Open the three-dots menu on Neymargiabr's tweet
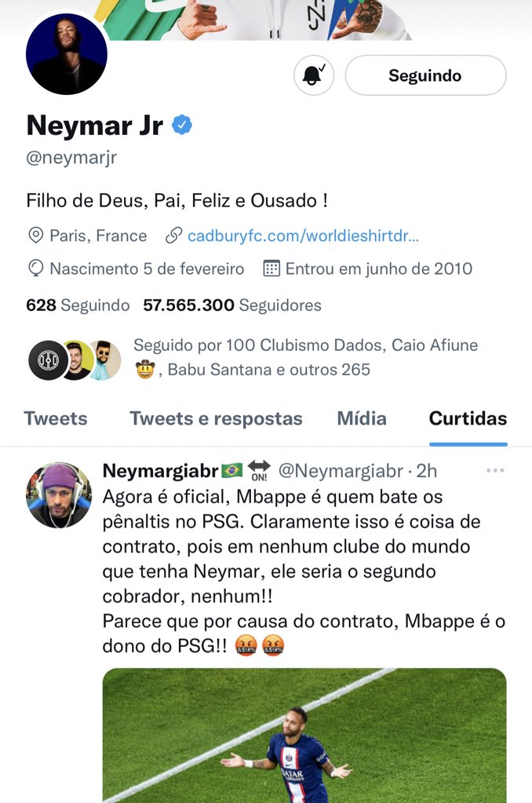This screenshot has width=532, height=803. (x=495, y=469)
